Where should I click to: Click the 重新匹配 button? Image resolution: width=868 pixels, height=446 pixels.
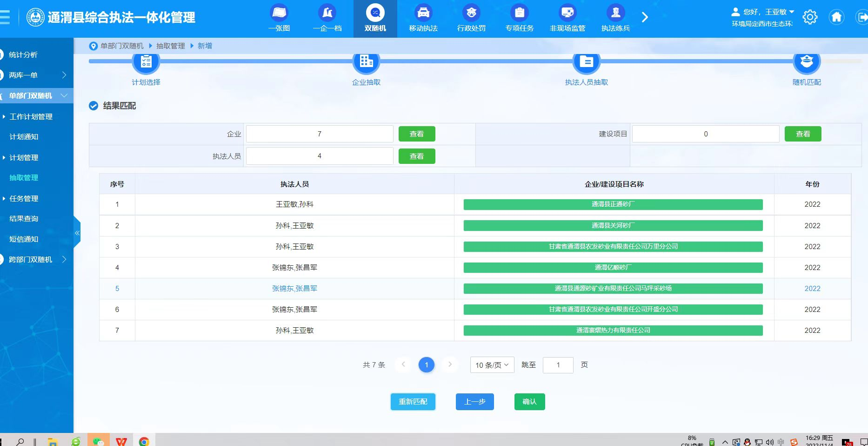click(x=413, y=402)
